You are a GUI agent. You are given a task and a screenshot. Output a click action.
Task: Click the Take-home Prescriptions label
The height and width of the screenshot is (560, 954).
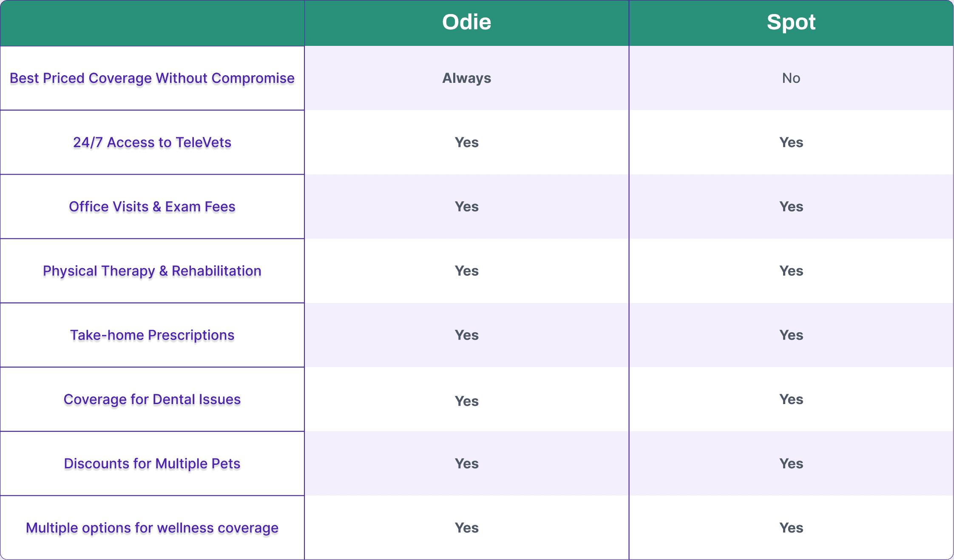pyautogui.click(x=152, y=335)
